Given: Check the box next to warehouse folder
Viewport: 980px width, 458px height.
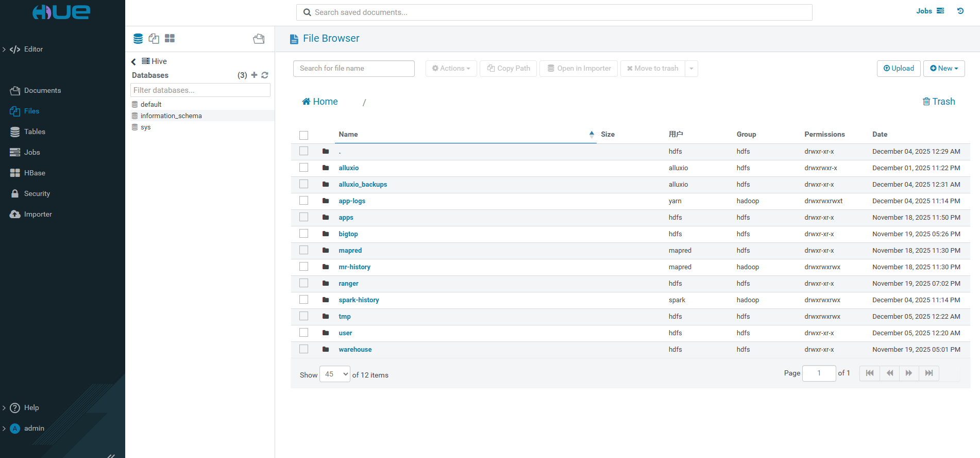Looking at the screenshot, I should point(304,349).
